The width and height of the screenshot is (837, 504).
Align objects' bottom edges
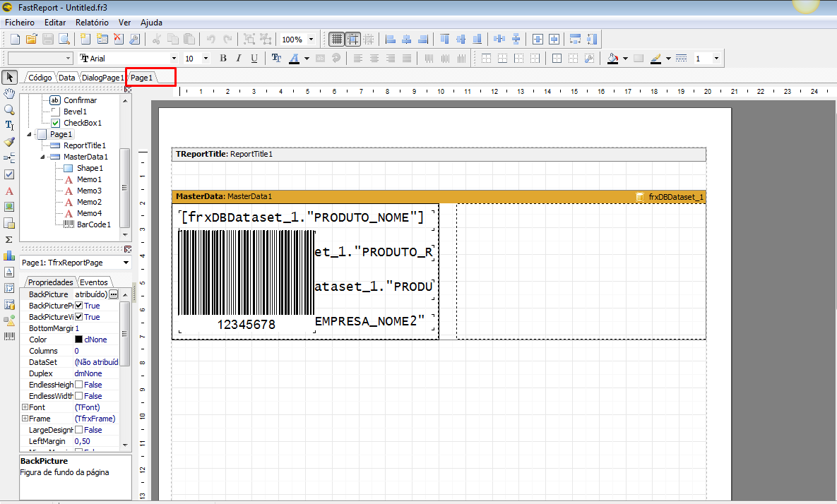tap(477, 39)
